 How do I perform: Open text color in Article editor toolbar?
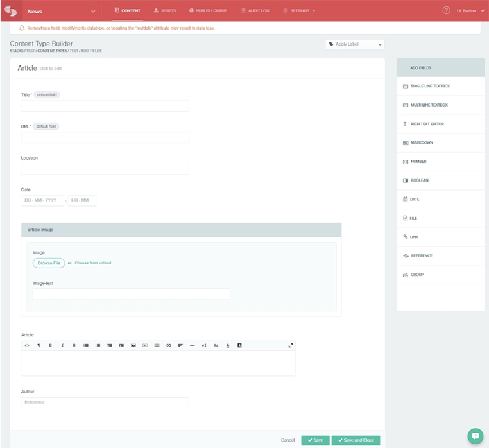228,345
